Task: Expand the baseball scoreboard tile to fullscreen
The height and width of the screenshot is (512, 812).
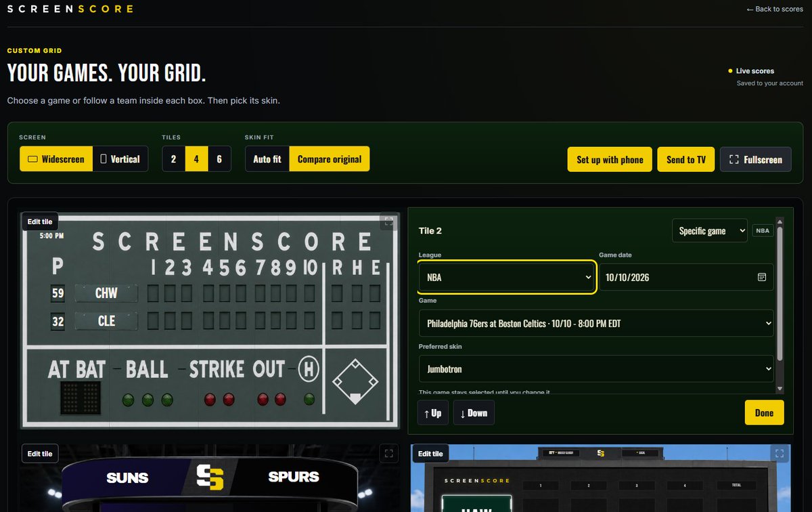Action: pos(387,221)
